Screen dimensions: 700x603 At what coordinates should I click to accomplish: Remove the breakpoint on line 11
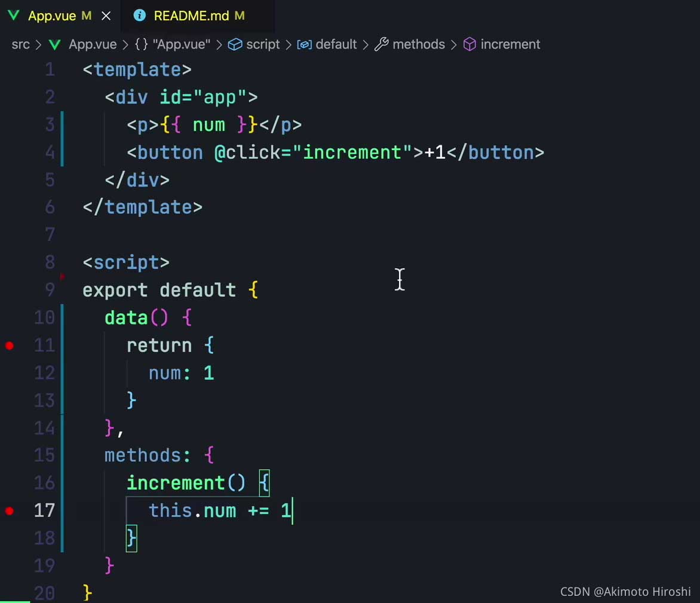[x=10, y=345]
